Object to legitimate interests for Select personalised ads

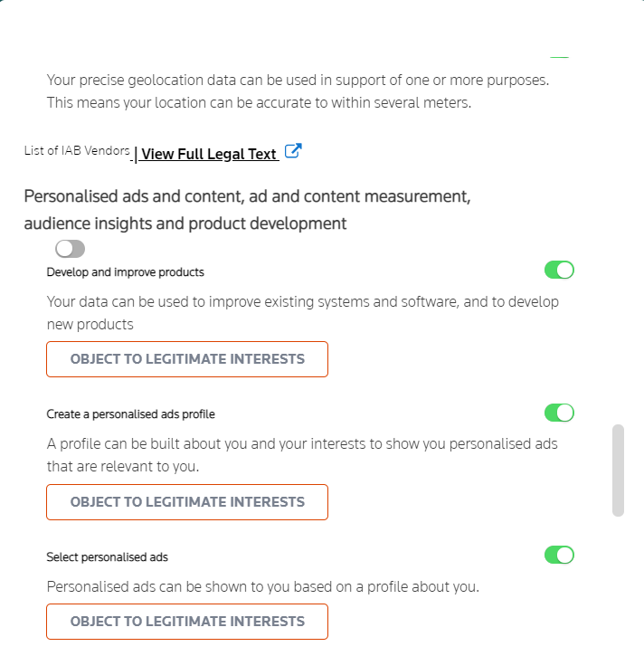click(x=187, y=622)
